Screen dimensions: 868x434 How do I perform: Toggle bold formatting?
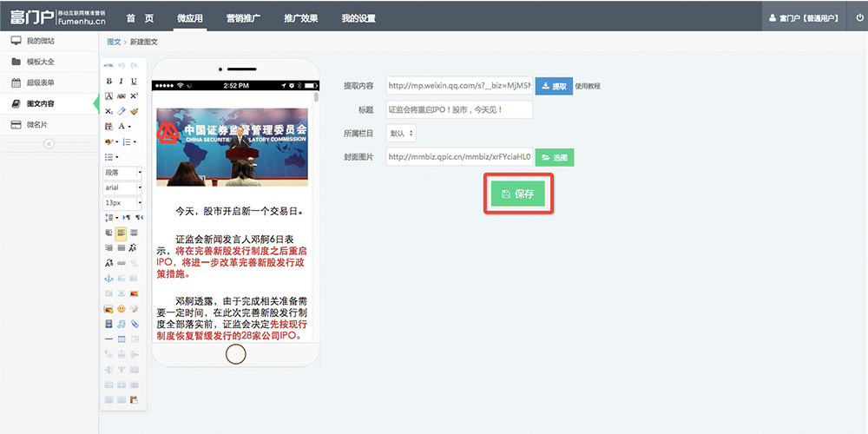[108, 81]
